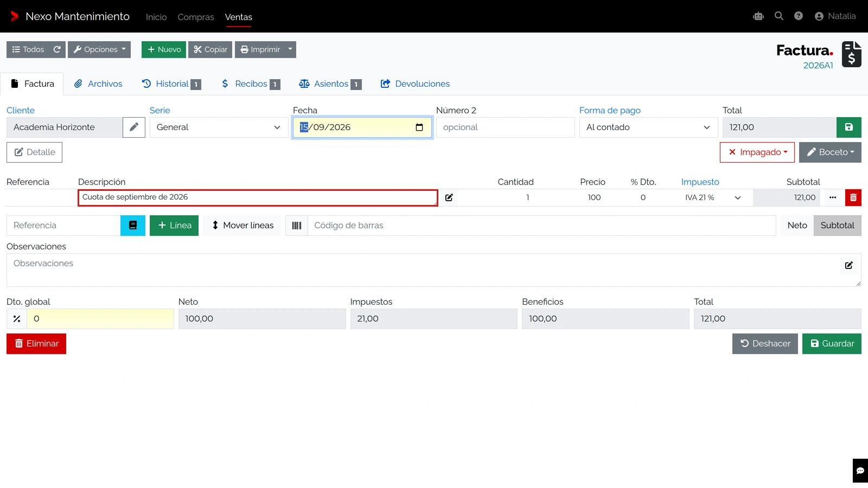Open Impagado status dropdown
This screenshot has height=488, width=868.
(x=757, y=152)
